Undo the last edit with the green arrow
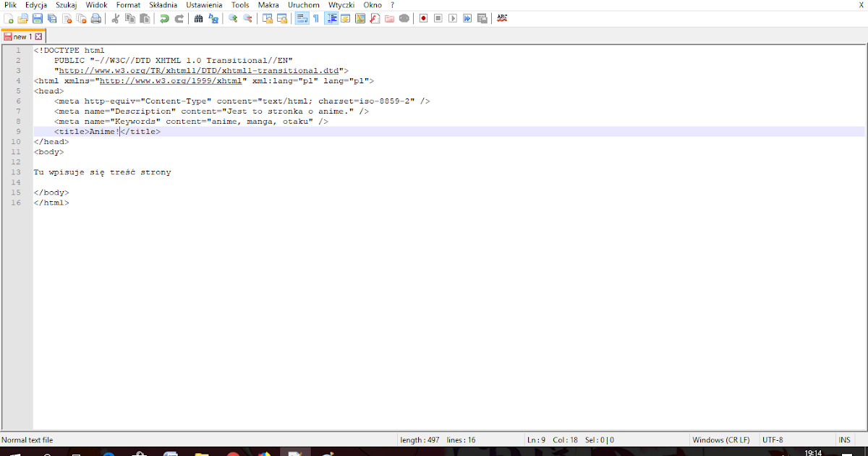868x456 pixels. click(x=164, y=18)
